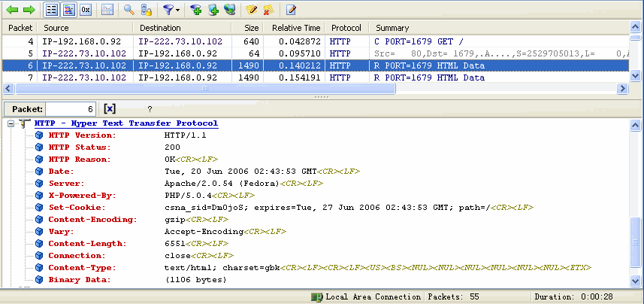Click the lock scroll icon
This screenshot has height=304, width=644.
pyautogui.click(x=147, y=10)
